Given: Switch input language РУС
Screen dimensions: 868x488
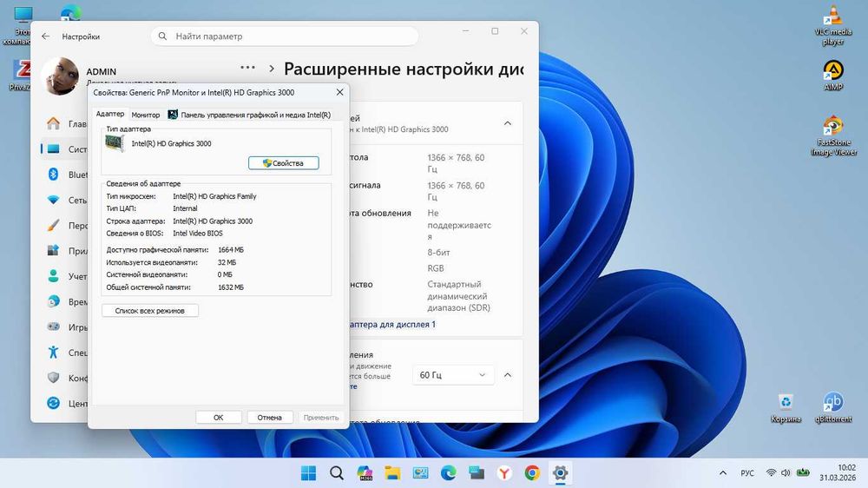Looking at the screenshot, I should [747, 473].
